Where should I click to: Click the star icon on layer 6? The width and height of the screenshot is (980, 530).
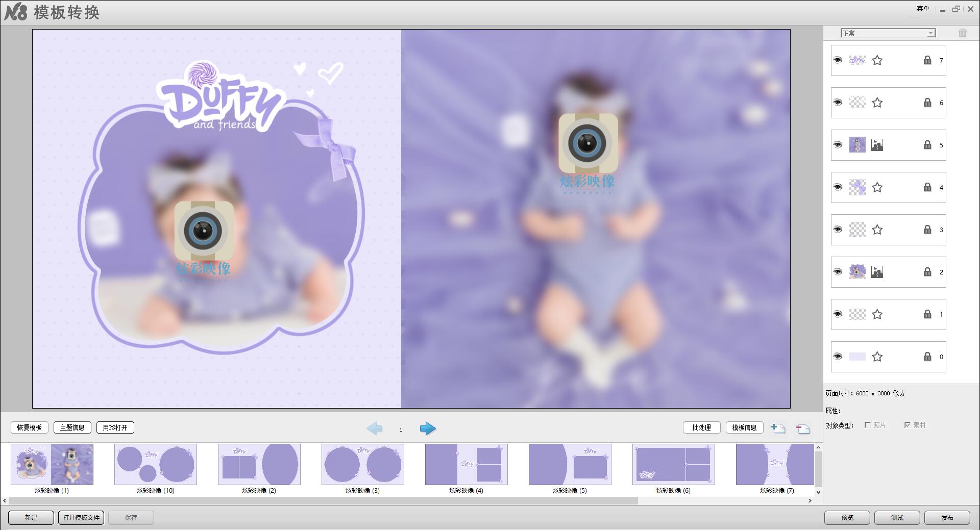[877, 103]
